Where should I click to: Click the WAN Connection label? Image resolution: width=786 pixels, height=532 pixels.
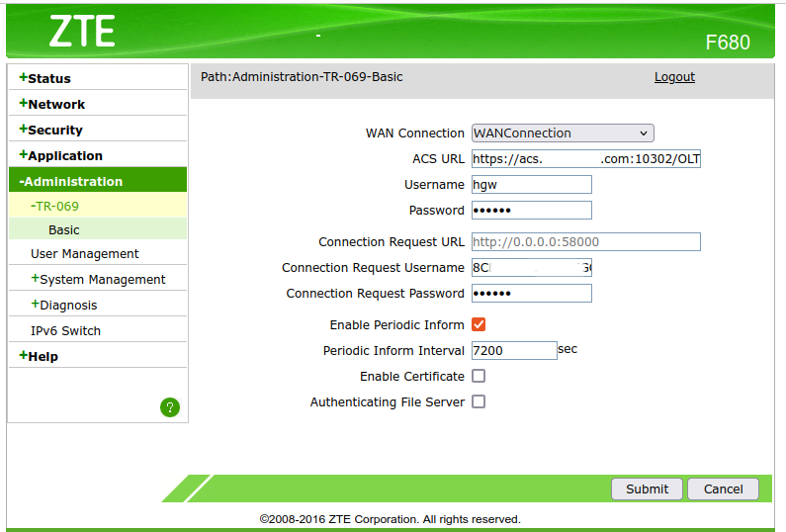tap(415, 133)
